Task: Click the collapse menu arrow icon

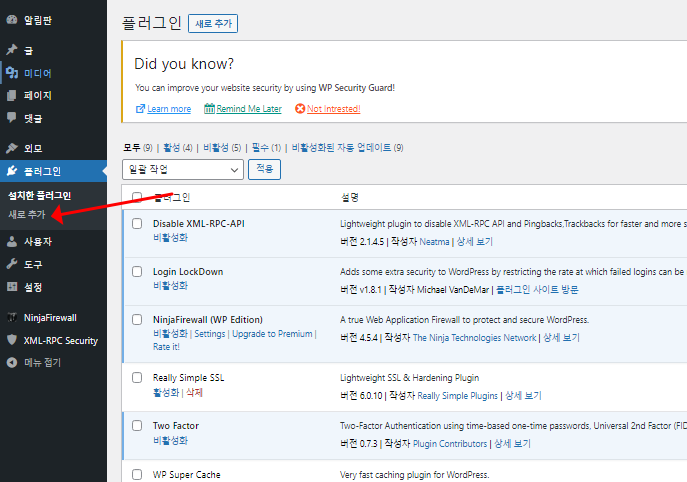Action: point(12,362)
